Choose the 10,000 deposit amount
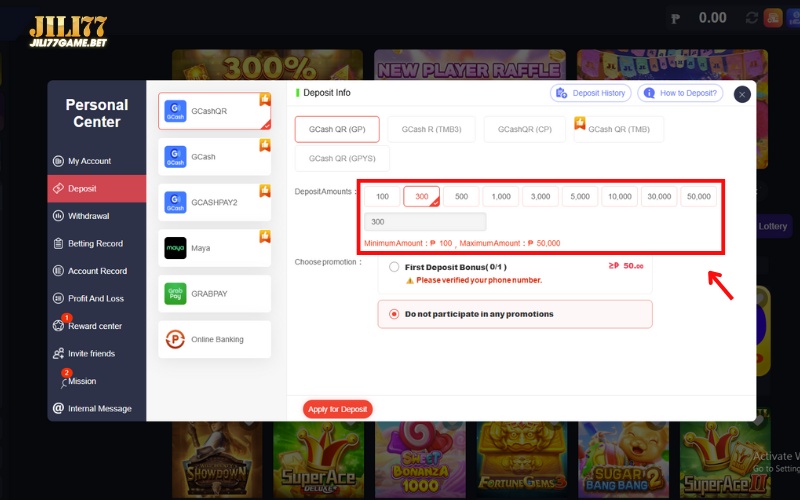800x500 pixels. [619, 196]
